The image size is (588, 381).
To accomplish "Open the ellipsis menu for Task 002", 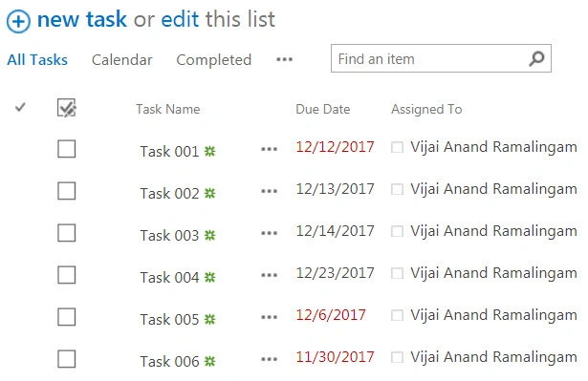I will click(270, 191).
